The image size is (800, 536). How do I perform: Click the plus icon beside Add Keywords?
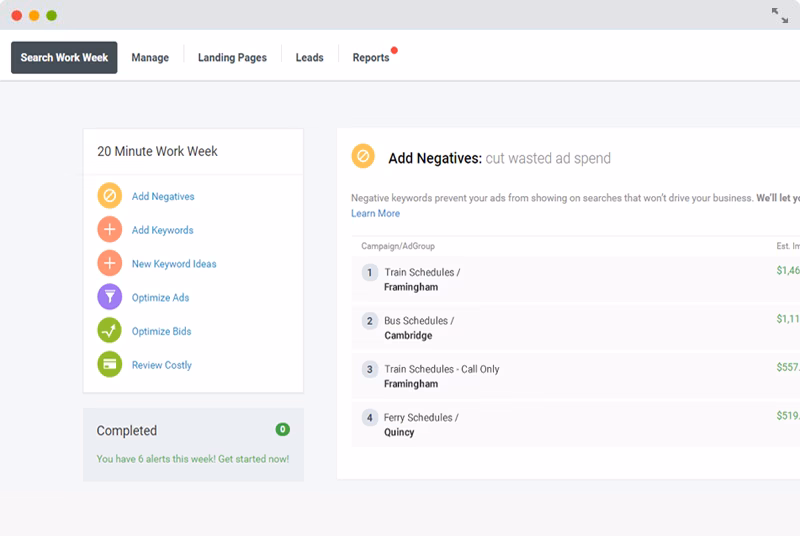pos(110,230)
